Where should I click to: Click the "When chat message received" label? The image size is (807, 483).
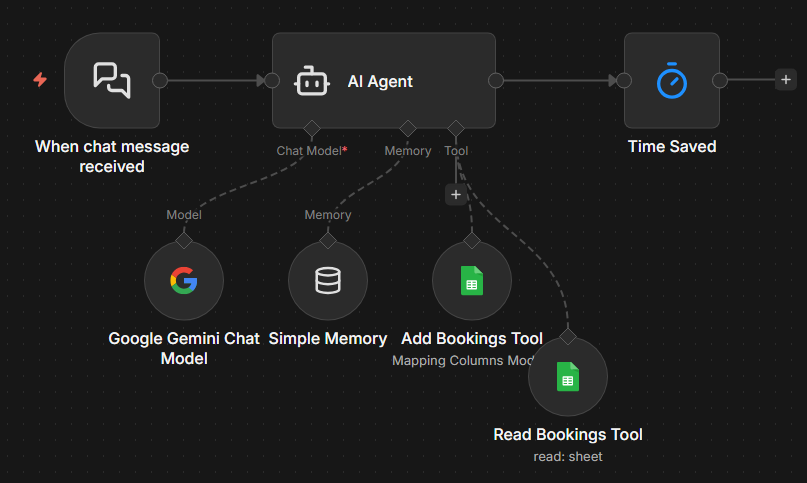pyautogui.click(x=112, y=156)
